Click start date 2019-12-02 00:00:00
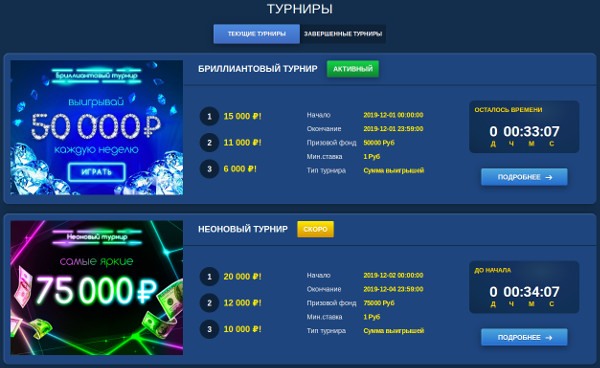 tap(393, 275)
